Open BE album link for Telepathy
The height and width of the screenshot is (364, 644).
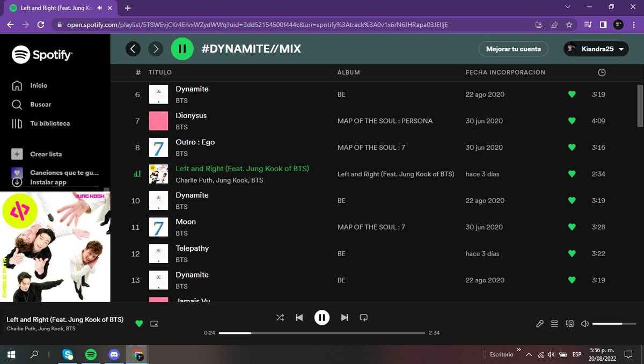click(x=341, y=254)
